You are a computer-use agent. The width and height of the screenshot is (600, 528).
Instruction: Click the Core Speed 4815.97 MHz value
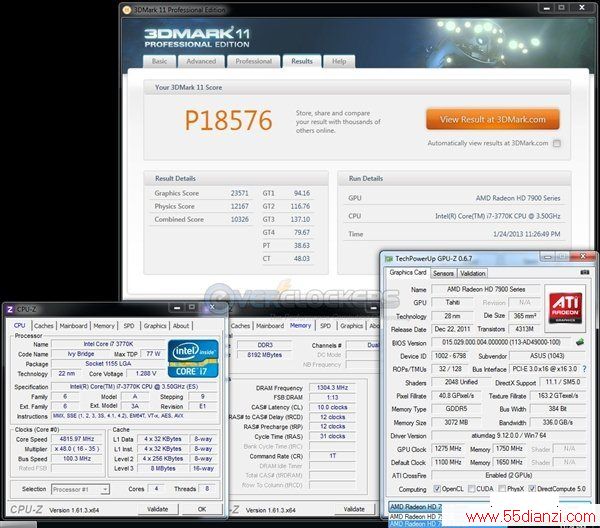77,439
